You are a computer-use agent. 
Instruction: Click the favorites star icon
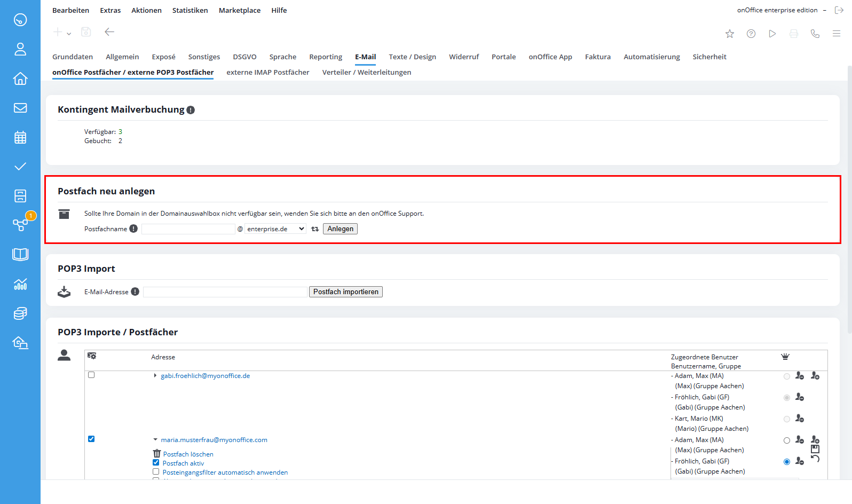point(730,34)
